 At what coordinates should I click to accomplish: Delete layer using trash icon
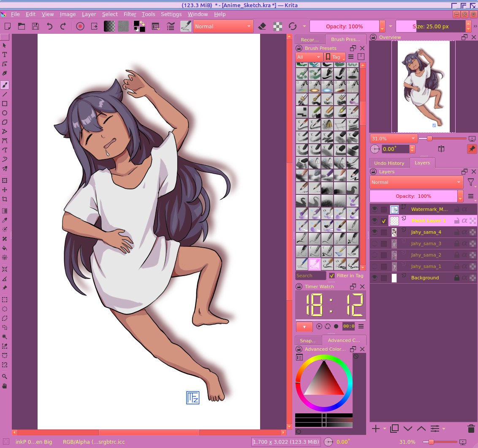[x=471, y=429]
